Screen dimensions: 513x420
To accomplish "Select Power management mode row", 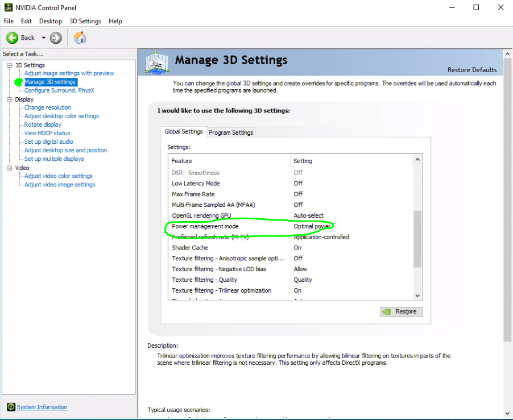I will pos(291,226).
